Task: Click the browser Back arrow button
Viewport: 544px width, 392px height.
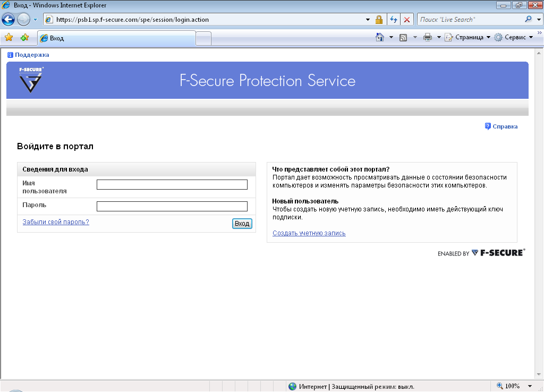Action: pos(8,20)
